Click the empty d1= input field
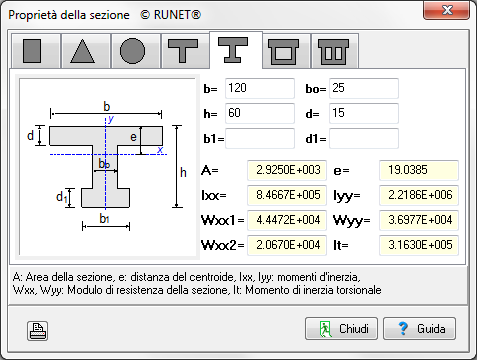This screenshot has width=477, height=360. 364,138
